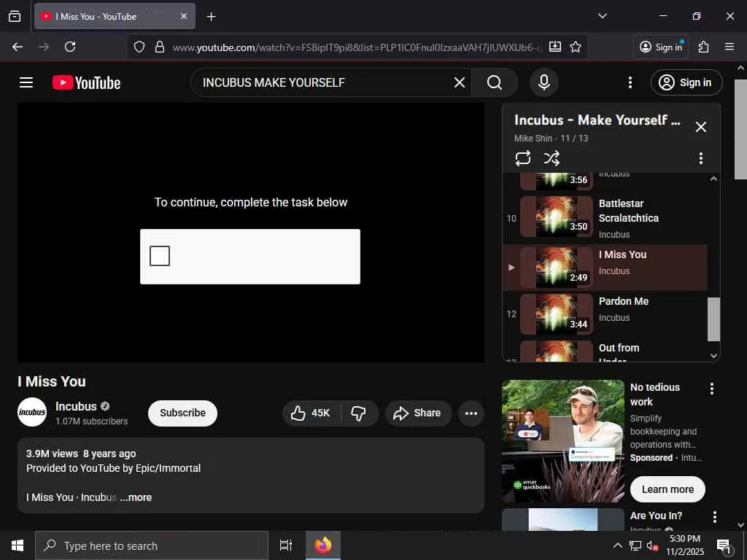Click the playlist scrollbar thumb
Viewport: 747px width, 560px height.
tap(713, 319)
